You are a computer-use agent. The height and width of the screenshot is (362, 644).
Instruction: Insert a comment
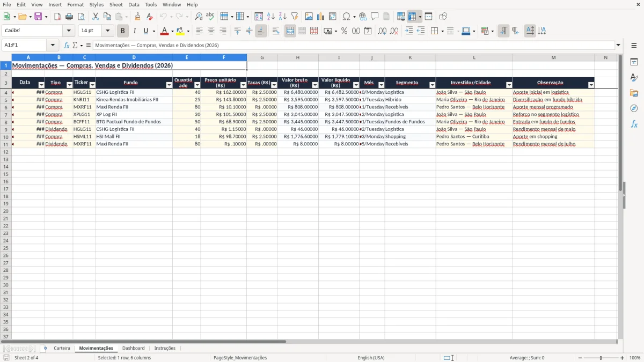pyautogui.click(x=375, y=17)
